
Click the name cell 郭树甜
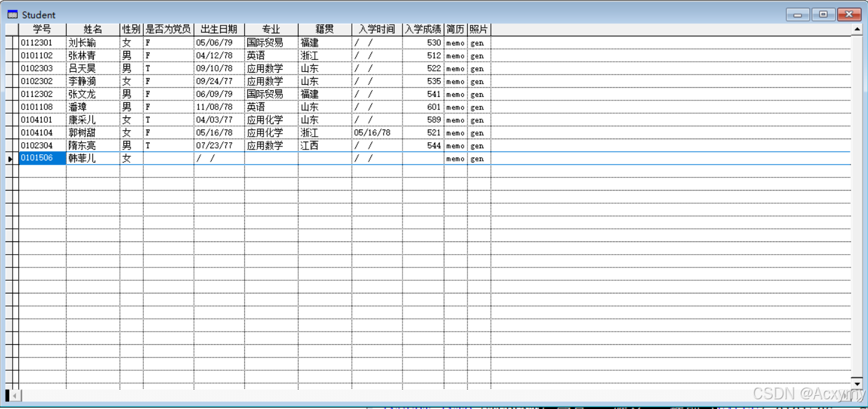[93, 133]
